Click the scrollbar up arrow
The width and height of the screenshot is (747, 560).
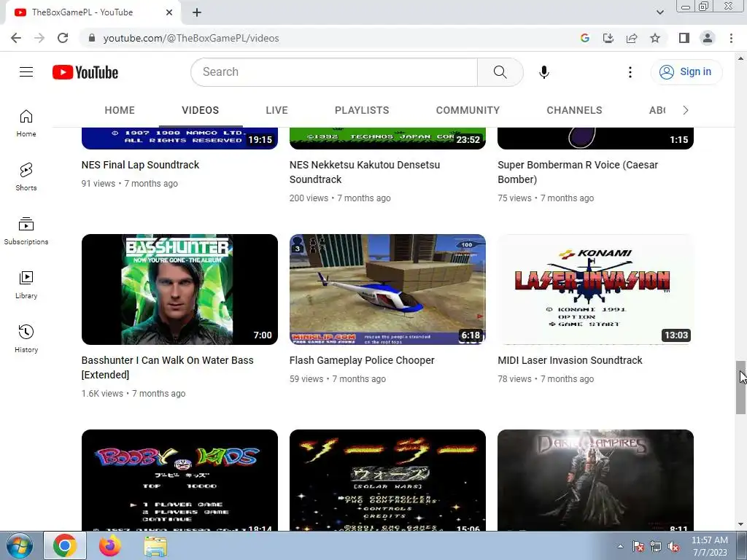click(x=740, y=58)
